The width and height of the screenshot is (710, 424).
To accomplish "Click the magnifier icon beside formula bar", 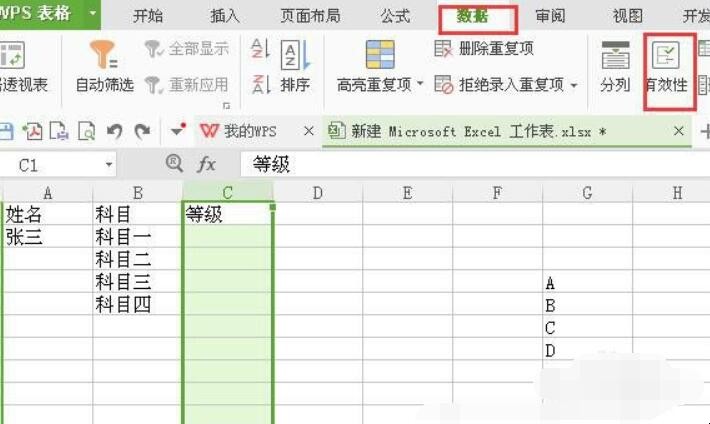I will click(x=174, y=164).
